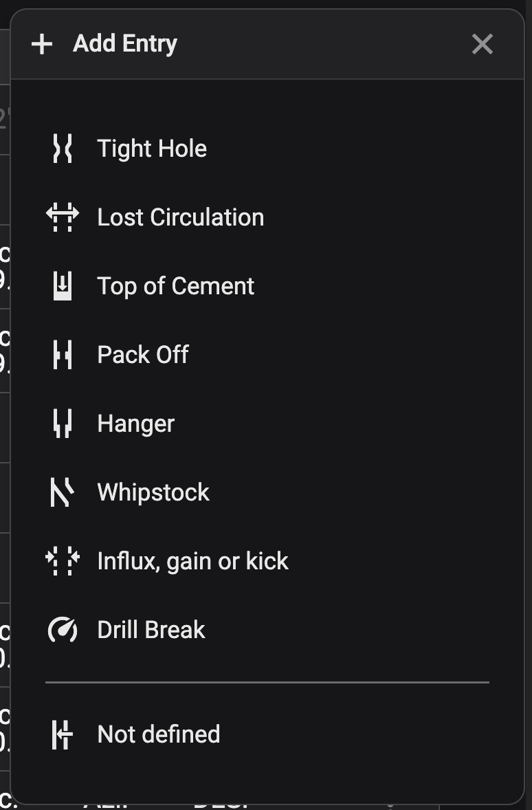The width and height of the screenshot is (532, 810).
Task: Add an Influx, gain or kick entry
Action: [193, 560]
